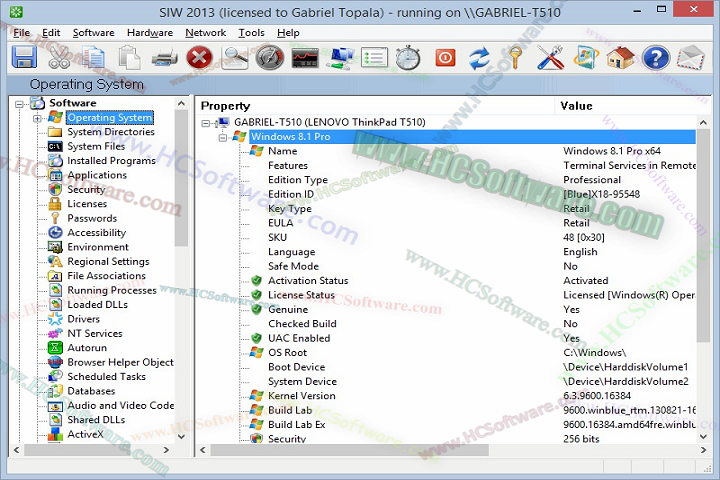The width and height of the screenshot is (720, 480).
Task: Click property panel's horizontal scroll right arrow
Action: (x=703, y=450)
